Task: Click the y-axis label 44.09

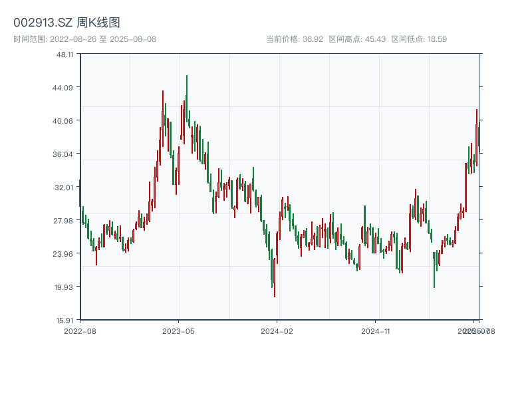Action: click(63, 88)
